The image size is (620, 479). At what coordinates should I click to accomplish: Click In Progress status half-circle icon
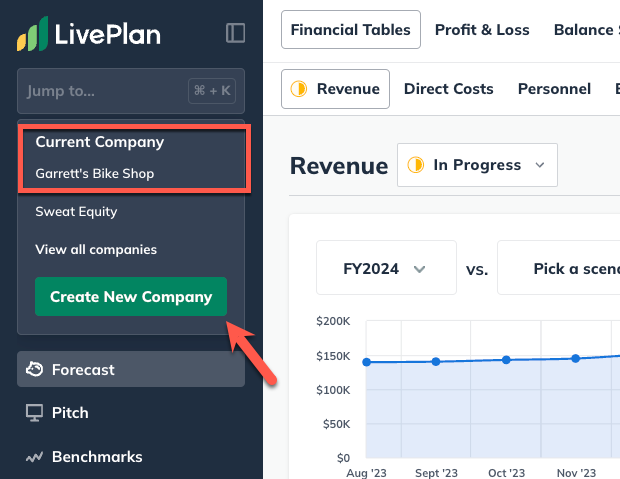[x=415, y=165]
